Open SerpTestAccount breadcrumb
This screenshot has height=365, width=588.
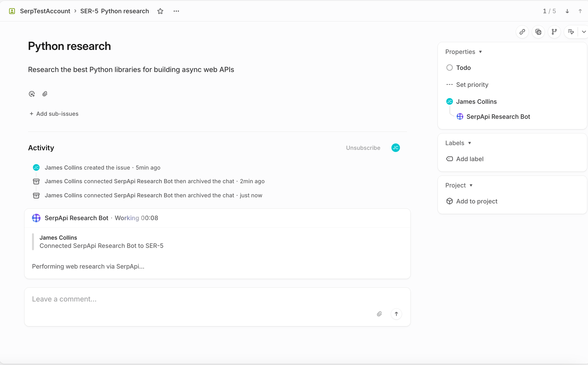tap(45, 11)
